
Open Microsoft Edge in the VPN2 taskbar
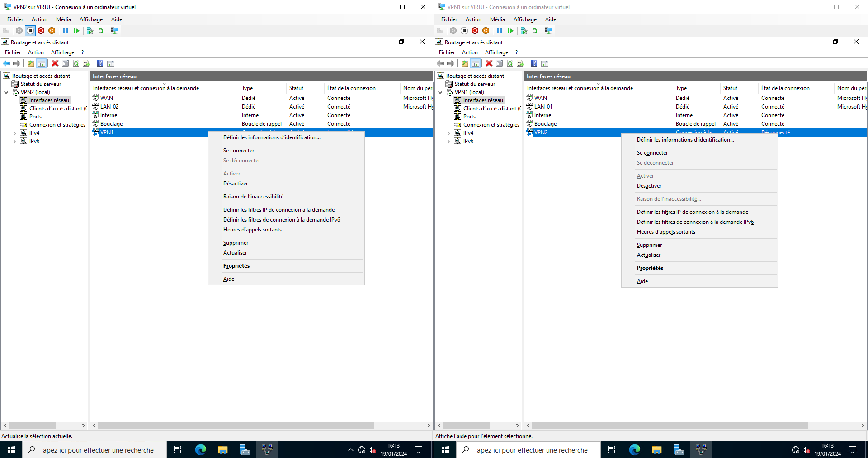[200, 450]
